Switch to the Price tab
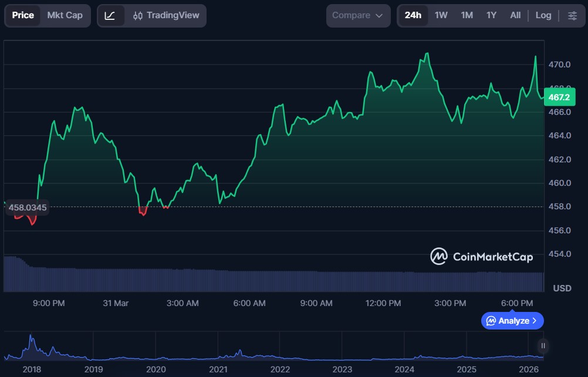Viewport: 588px width, 377px height. 23,15
